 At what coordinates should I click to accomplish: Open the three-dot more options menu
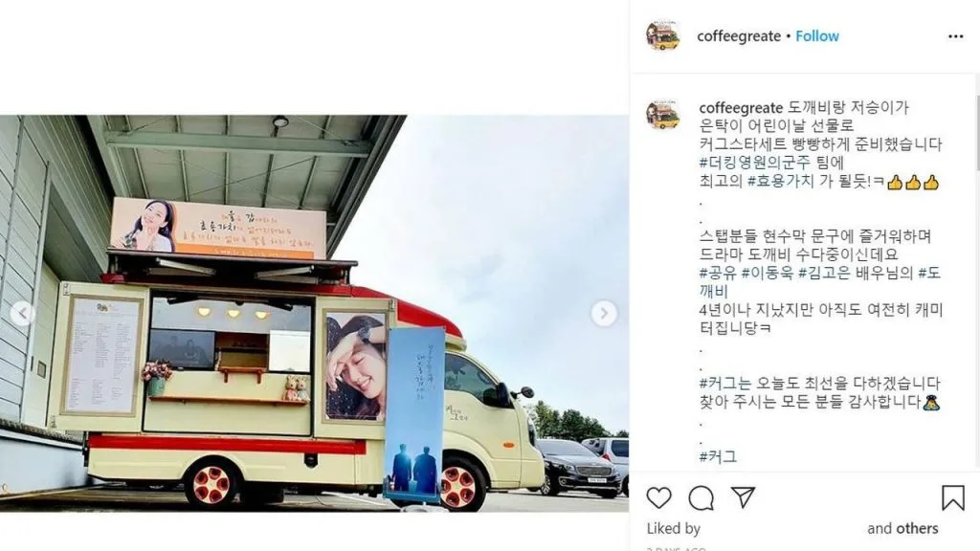coord(956,36)
